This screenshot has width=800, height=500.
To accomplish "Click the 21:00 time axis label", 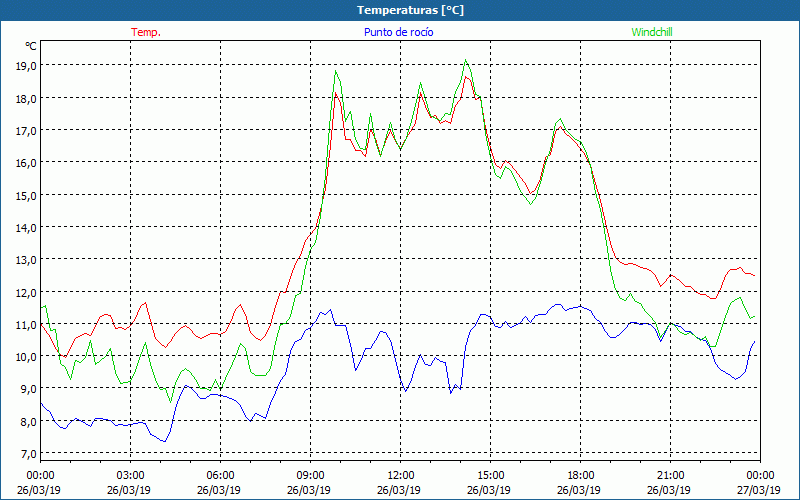I will pyautogui.click(x=670, y=476).
